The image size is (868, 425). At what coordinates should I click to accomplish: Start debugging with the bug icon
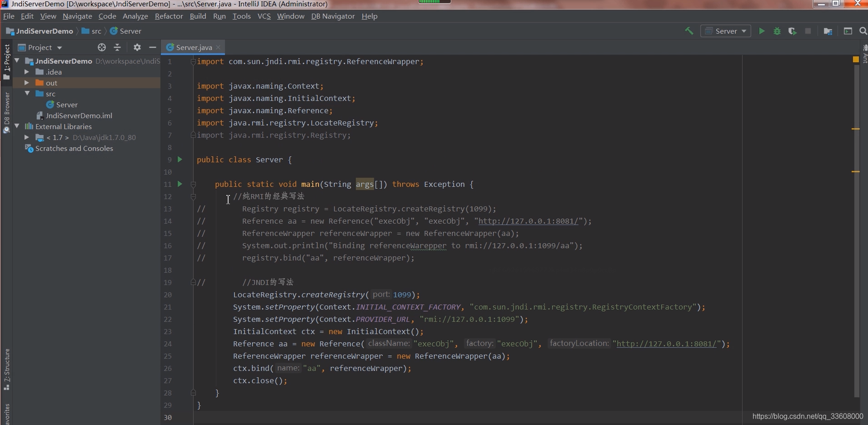pos(777,31)
